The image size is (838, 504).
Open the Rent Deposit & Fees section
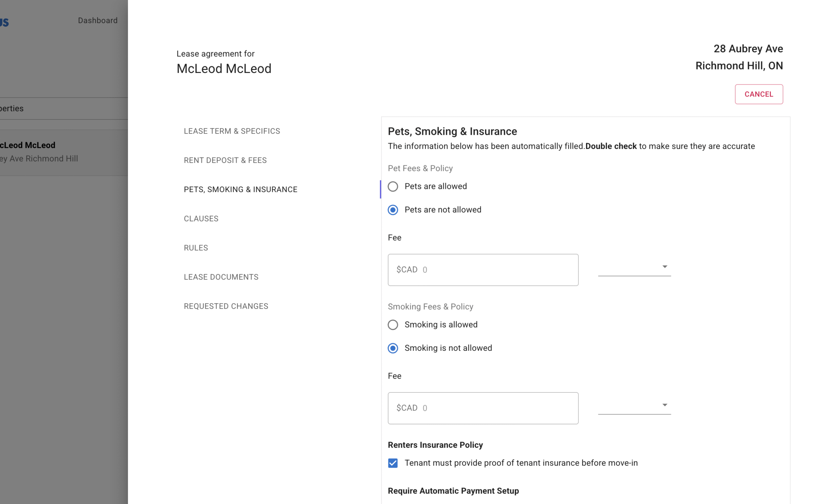[x=225, y=160]
